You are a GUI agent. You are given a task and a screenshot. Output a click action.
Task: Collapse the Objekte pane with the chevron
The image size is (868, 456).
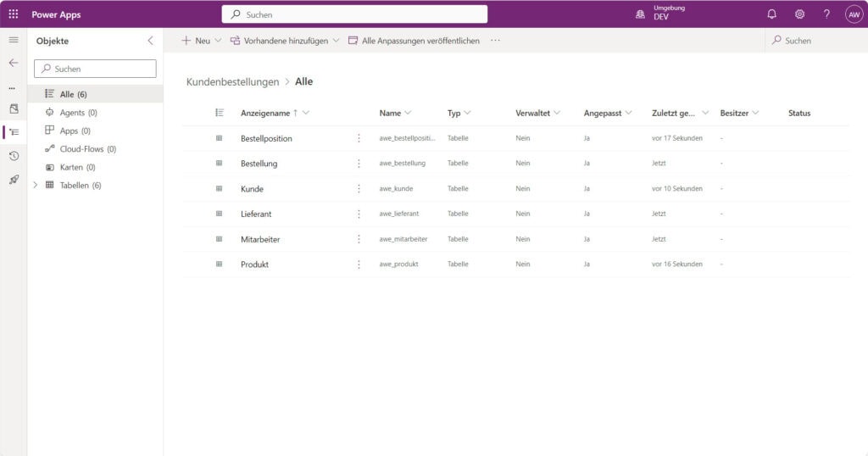[150, 41]
